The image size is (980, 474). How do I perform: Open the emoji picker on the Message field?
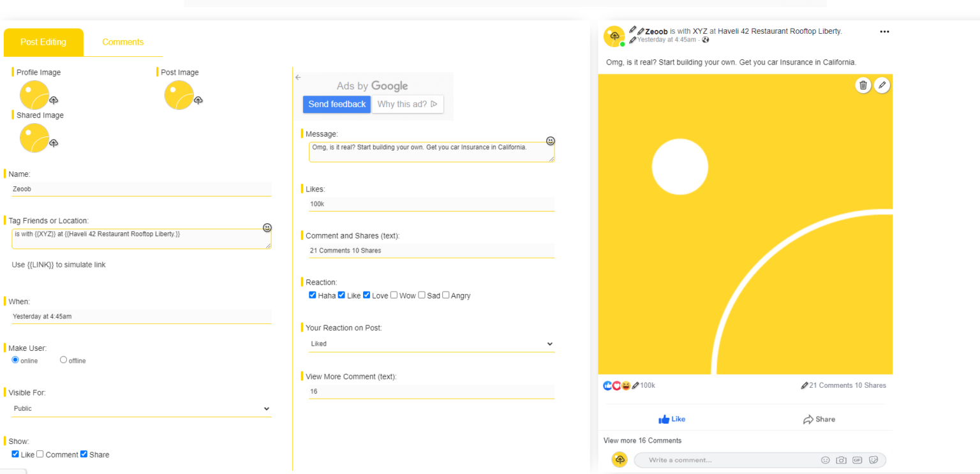pyautogui.click(x=550, y=140)
